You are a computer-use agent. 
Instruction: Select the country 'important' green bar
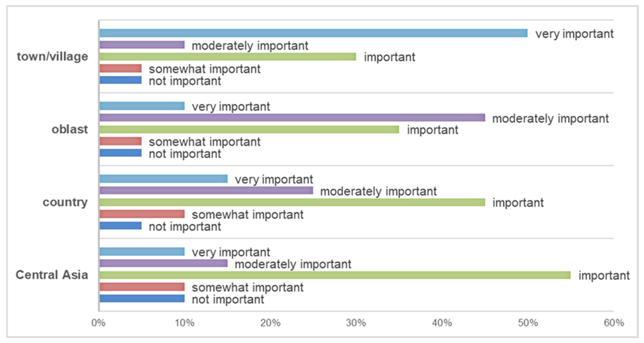coord(292,202)
